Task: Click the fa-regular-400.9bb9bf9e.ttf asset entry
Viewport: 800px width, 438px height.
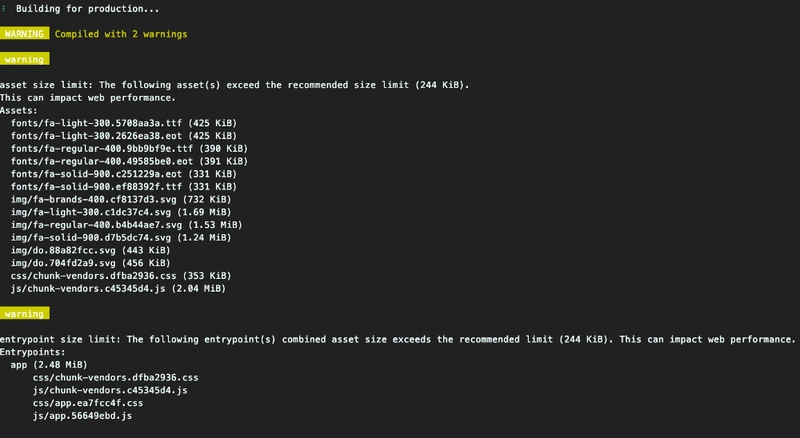Action: 130,149
